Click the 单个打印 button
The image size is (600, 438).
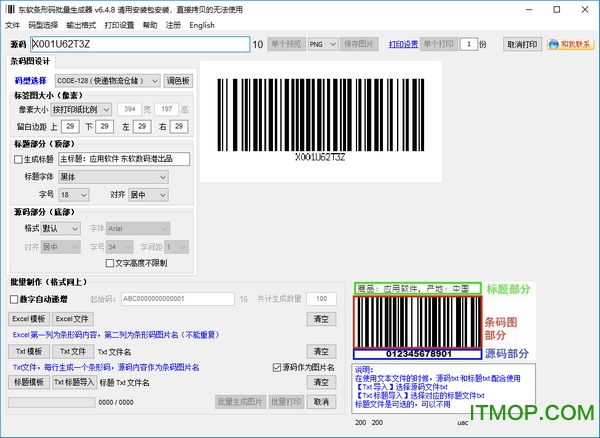[439, 44]
